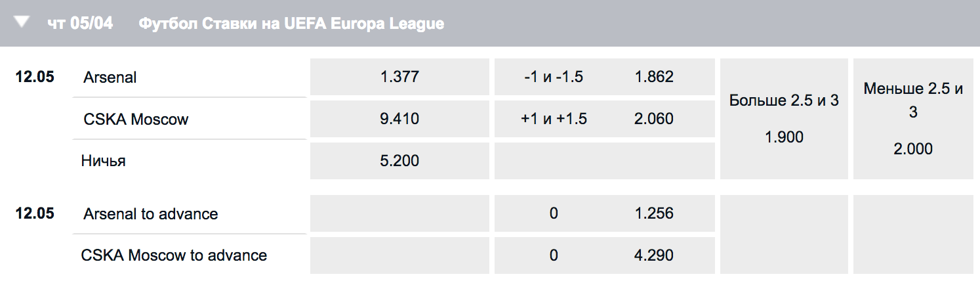
Task: Collapse the UEFA Europa League section triangle
Action: click(x=22, y=22)
